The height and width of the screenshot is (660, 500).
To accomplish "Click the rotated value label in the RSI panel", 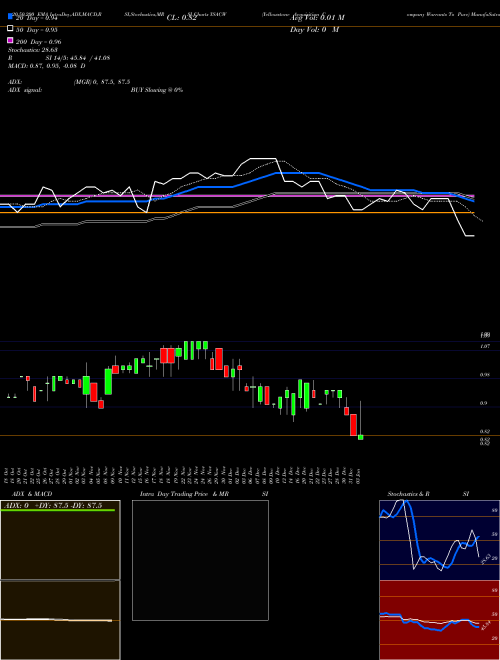I will click(x=484, y=626).
